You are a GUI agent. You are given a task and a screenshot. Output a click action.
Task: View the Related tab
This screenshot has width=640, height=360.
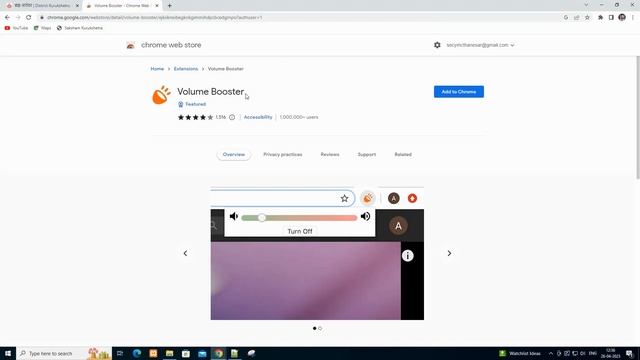click(x=403, y=155)
